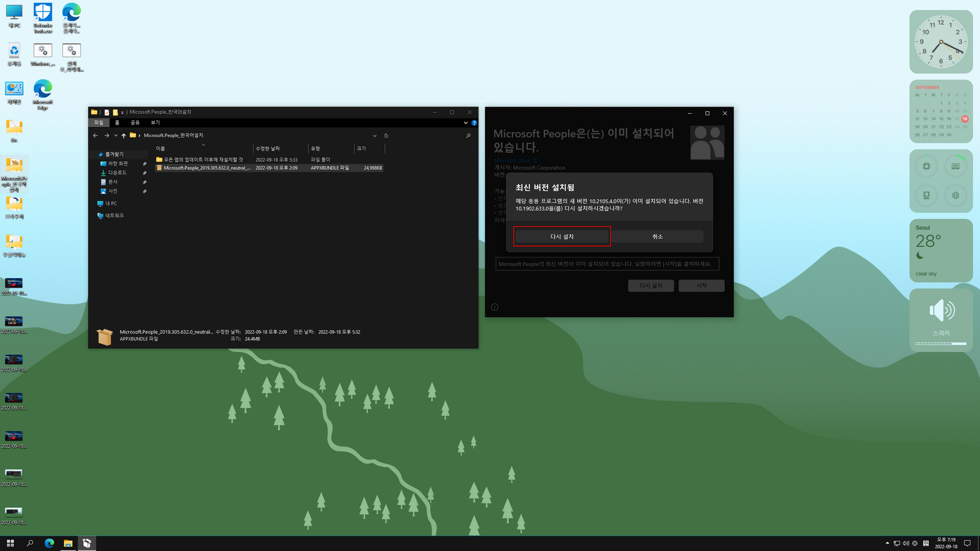Viewport: 980px width, 551px height.
Task: Click the info icon in the installer window
Action: [x=494, y=307]
